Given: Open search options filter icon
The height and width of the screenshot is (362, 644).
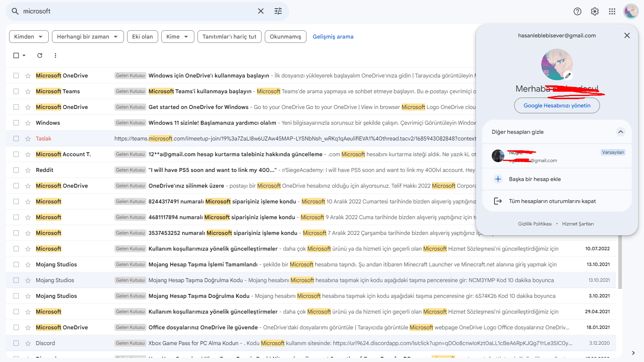Looking at the screenshot, I should pos(278,11).
